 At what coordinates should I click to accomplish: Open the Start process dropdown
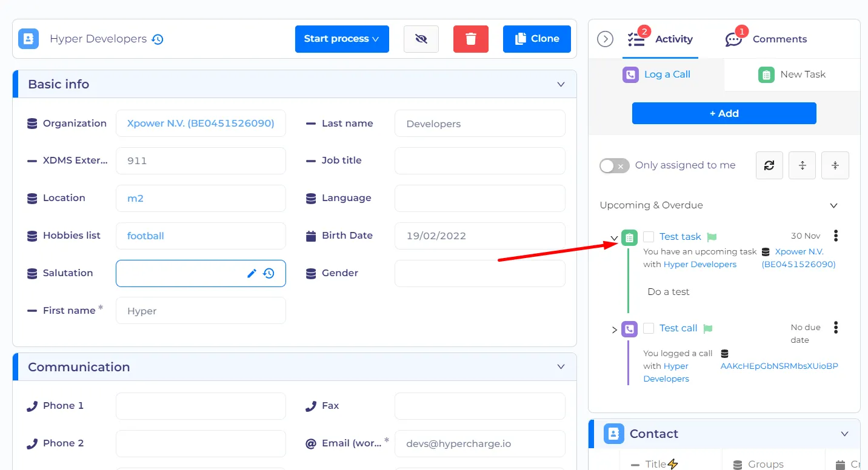point(342,39)
